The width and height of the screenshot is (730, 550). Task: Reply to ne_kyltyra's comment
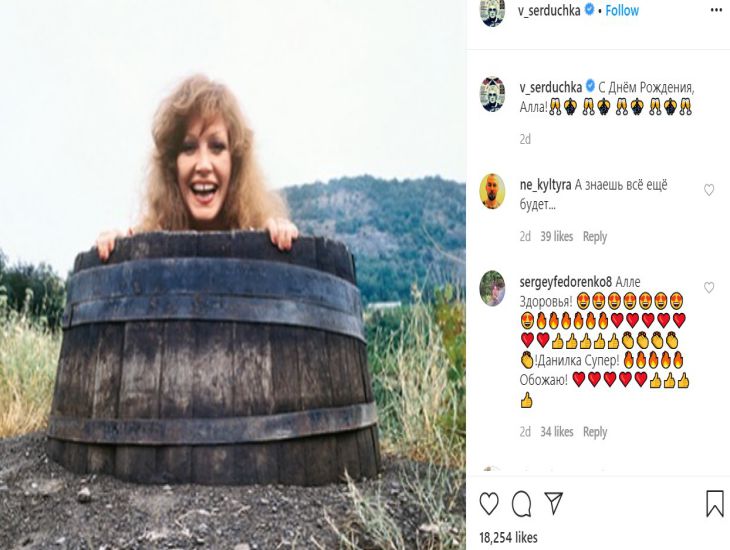click(x=595, y=237)
